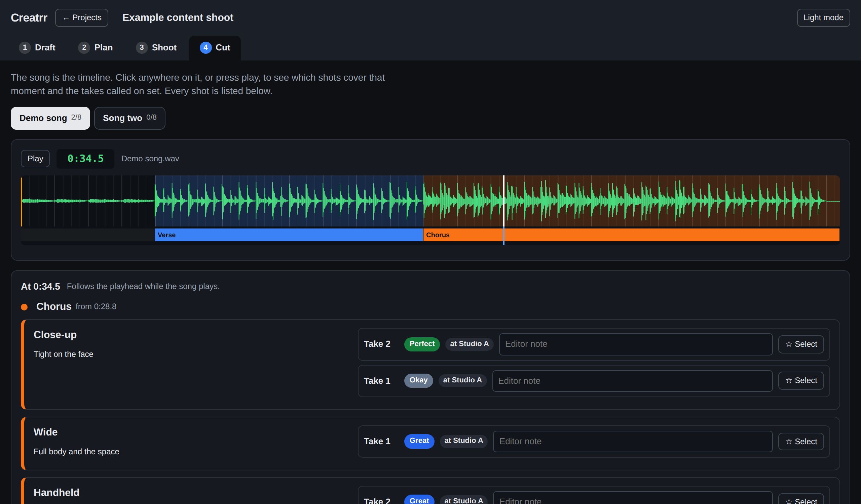
Task: Click 'at Studio A' tag on Wide Take 1
Action: pos(464,441)
